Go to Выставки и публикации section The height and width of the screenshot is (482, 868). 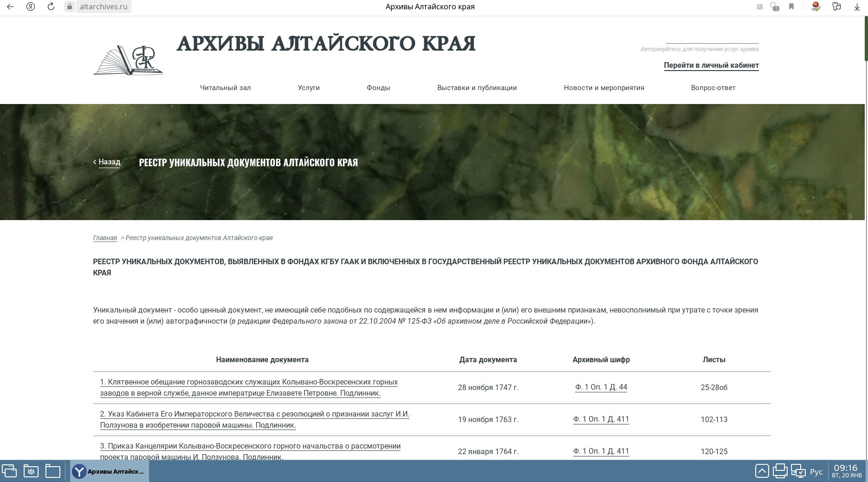[x=477, y=88]
